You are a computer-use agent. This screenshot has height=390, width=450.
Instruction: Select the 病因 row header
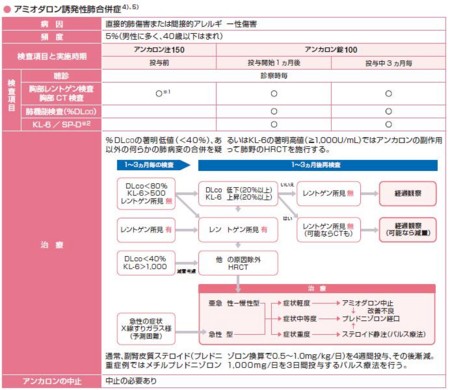[52, 24]
